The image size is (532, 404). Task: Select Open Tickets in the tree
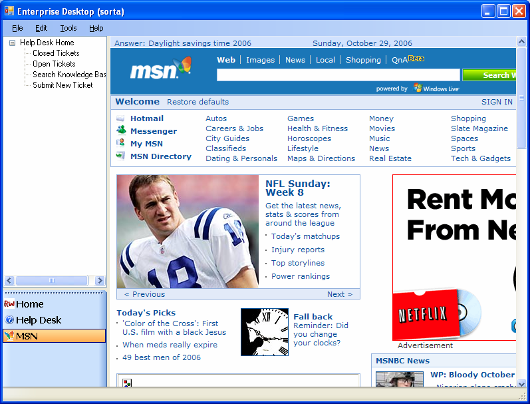point(54,64)
